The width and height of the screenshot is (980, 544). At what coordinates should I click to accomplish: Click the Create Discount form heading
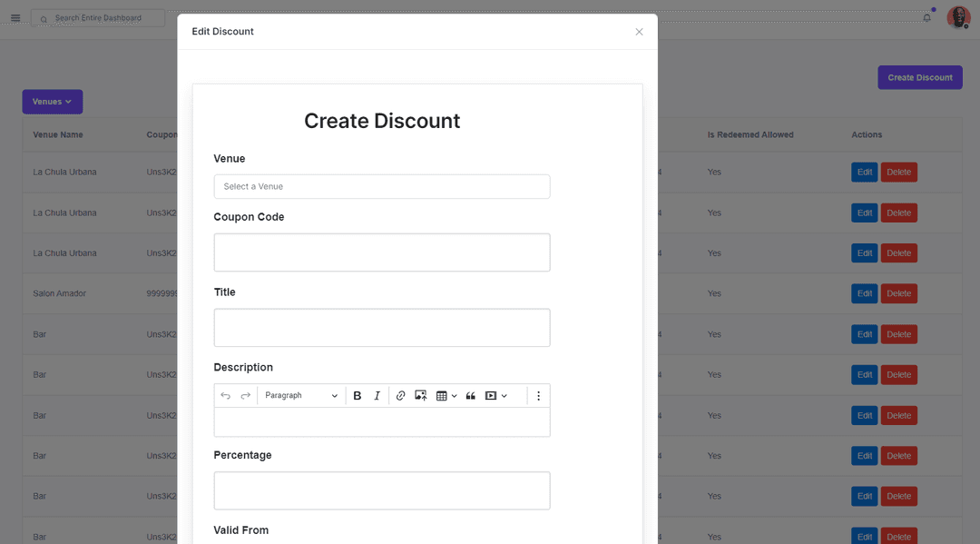click(382, 121)
